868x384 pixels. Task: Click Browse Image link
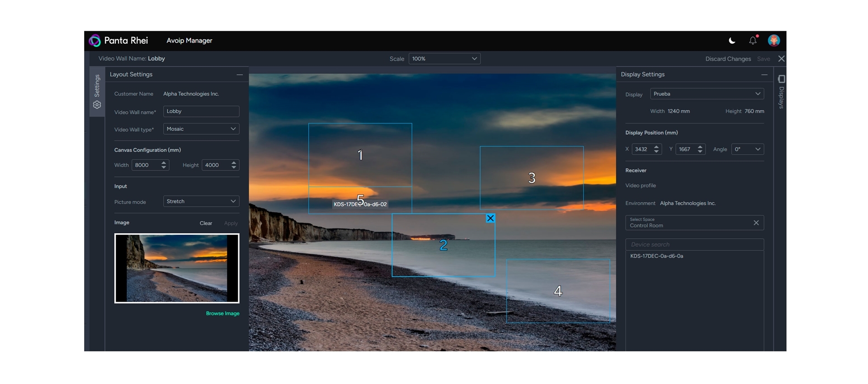(222, 313)
